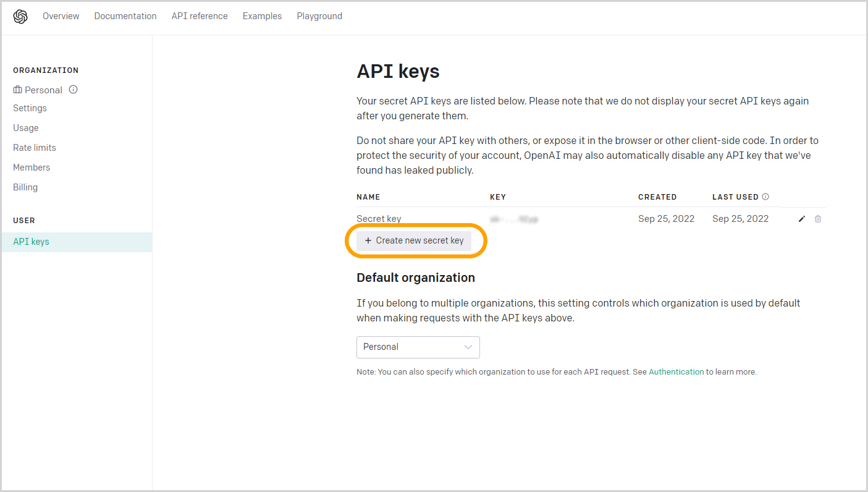Screen dimensions: 868x492
Task: Follow the Authentication link
Action: coord(676,372)
